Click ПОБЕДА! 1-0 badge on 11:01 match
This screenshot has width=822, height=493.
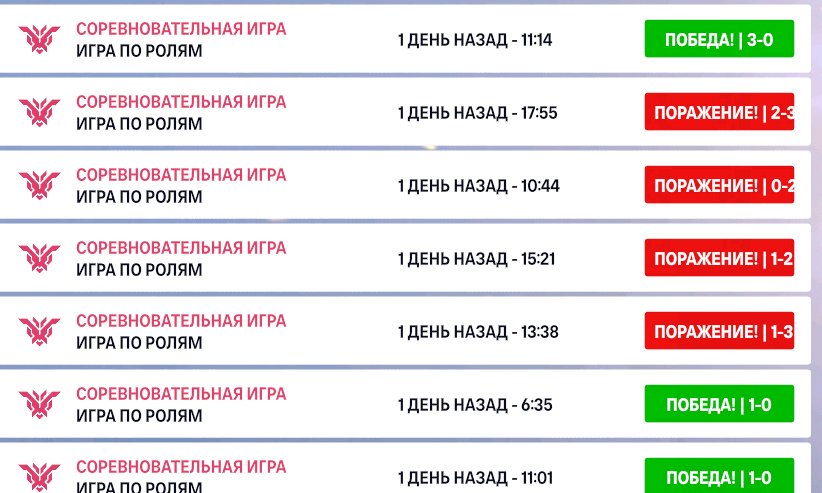click(x=719, y=476)
